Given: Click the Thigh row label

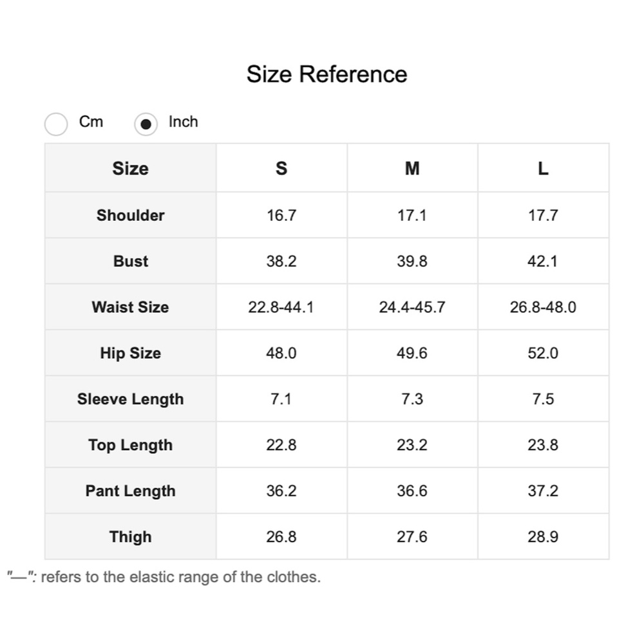Looking at the screenshot, I should tap(131, 537).
